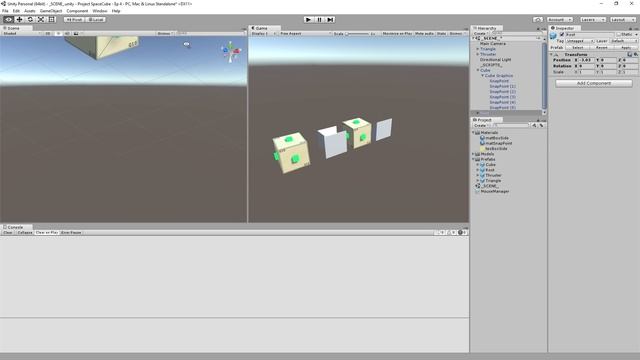
Task: Select matBoxSide material asset
Action: [494, 138]
